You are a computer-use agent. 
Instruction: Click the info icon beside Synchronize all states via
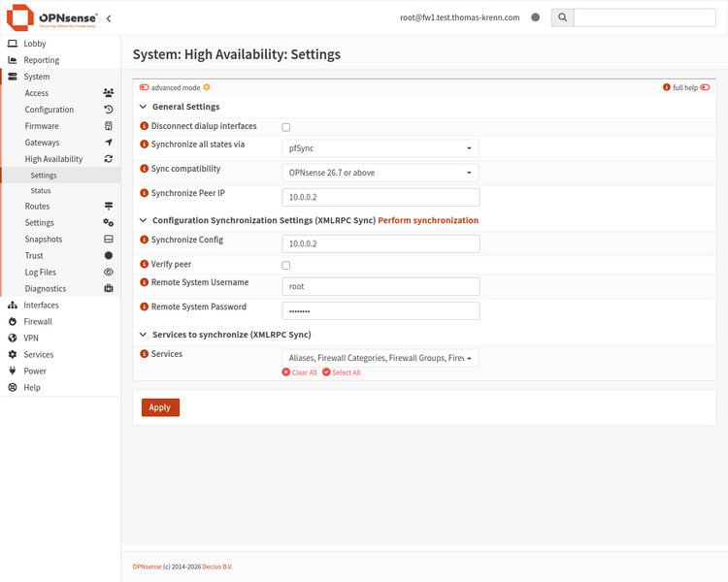(144, 144)
